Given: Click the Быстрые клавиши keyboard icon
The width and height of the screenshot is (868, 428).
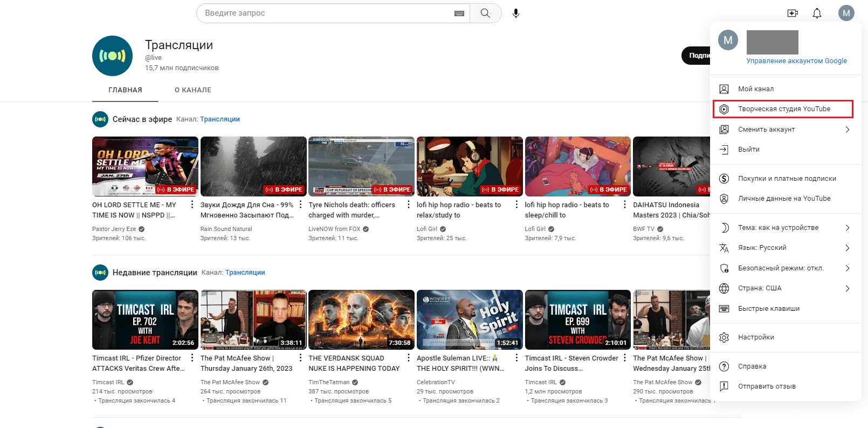Looking at the screenshot, I should (x=725, y=309).
